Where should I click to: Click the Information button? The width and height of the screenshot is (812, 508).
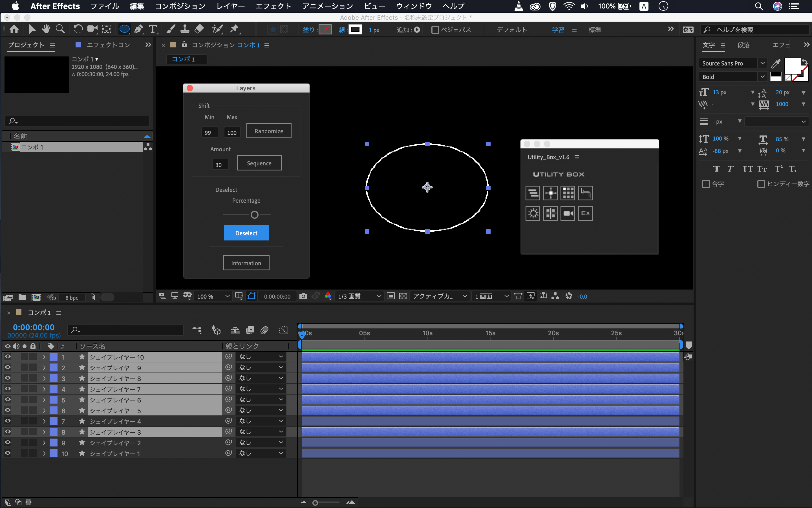(246, 263)
